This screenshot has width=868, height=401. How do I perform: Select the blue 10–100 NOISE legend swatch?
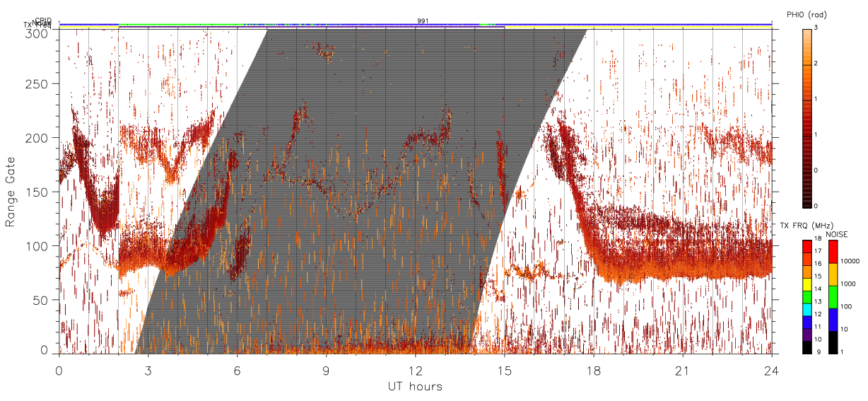pyautogui.click(x=833, y=320)
